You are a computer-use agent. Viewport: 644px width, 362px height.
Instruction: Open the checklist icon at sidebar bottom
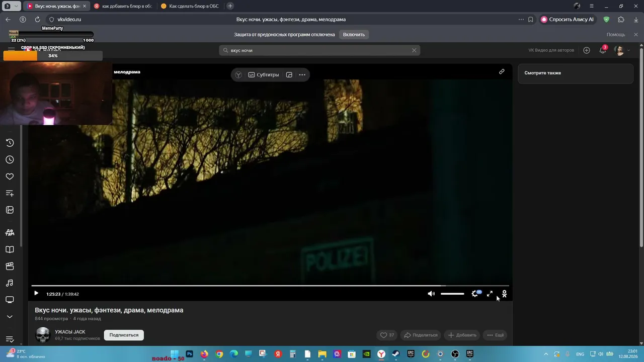10,339
